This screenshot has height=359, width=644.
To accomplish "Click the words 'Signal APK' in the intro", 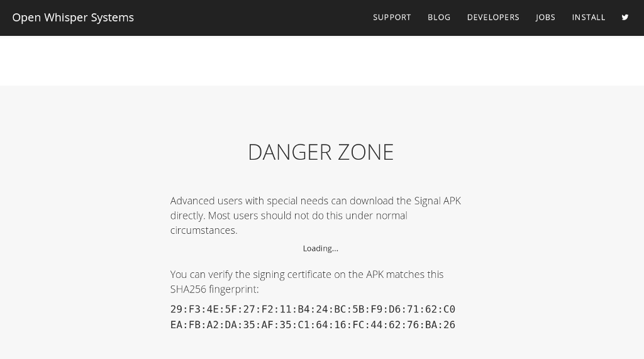I will click(x=438, y=201).
